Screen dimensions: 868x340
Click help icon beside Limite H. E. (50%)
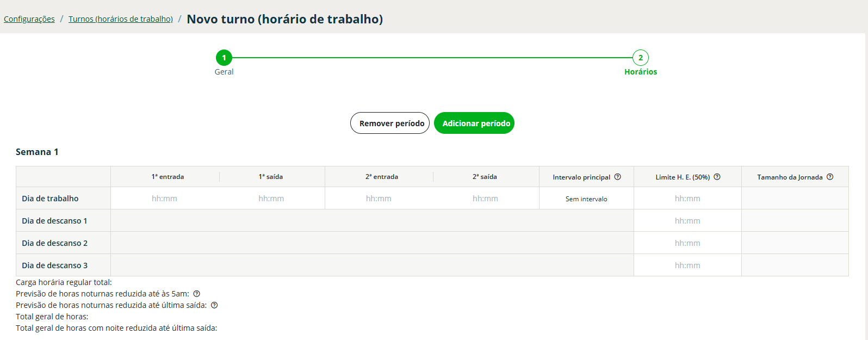coord(717,177)
